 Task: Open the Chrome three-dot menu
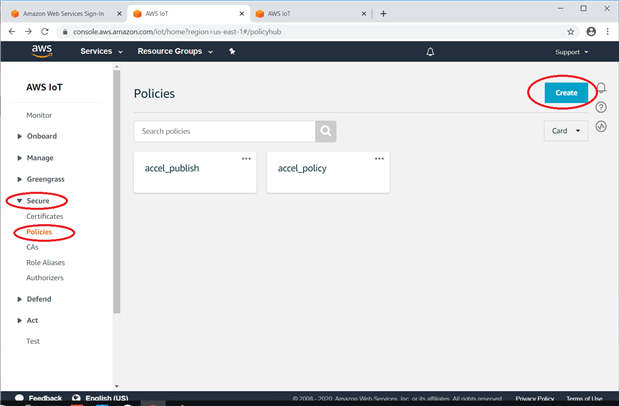point(608,32)
